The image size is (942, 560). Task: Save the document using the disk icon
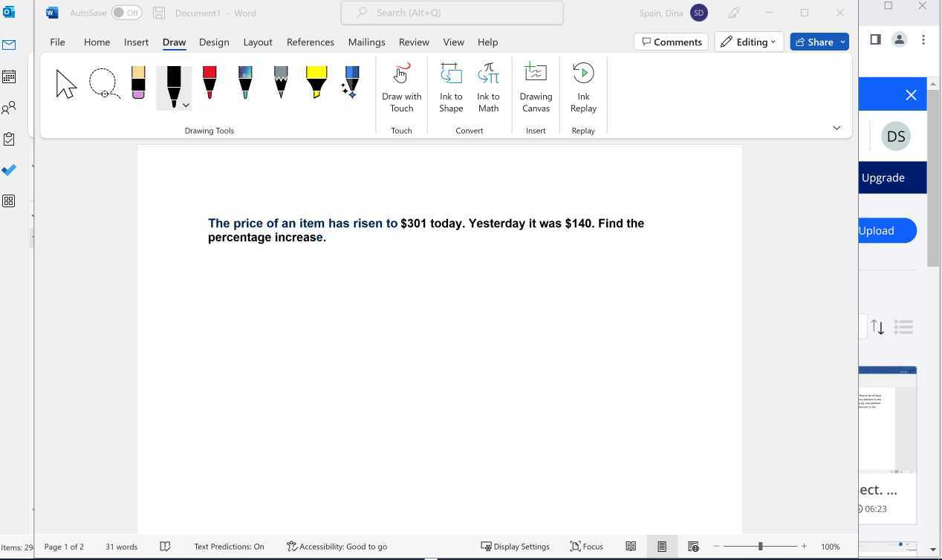(x=159, y=13)
